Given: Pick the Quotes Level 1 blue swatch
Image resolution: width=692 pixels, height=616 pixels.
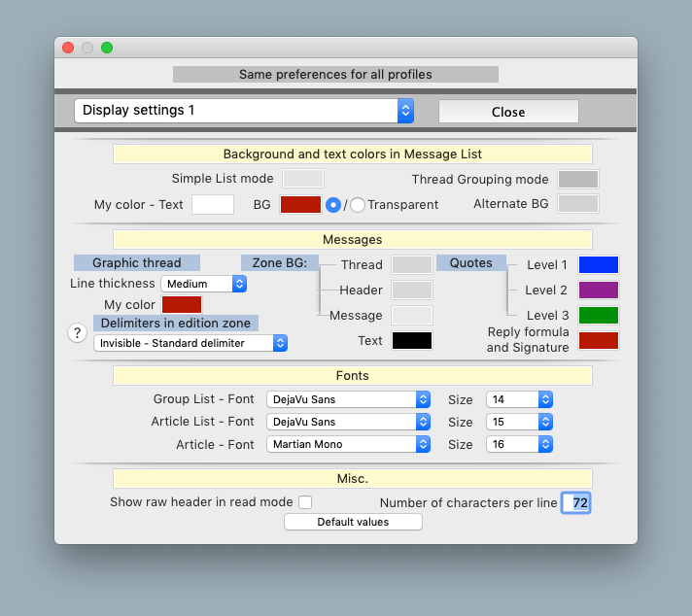Looking at the screenshot, I should click(598, 265).
